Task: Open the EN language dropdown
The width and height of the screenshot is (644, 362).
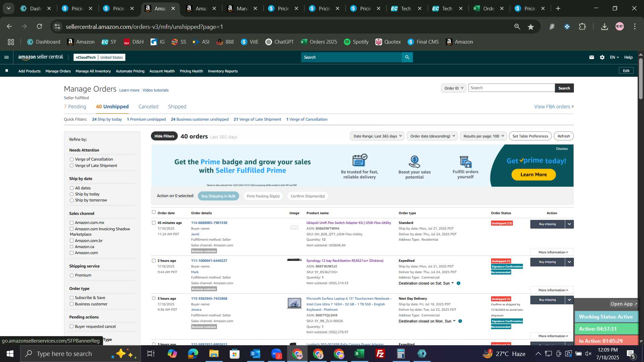Action: (x=614, y=57)
